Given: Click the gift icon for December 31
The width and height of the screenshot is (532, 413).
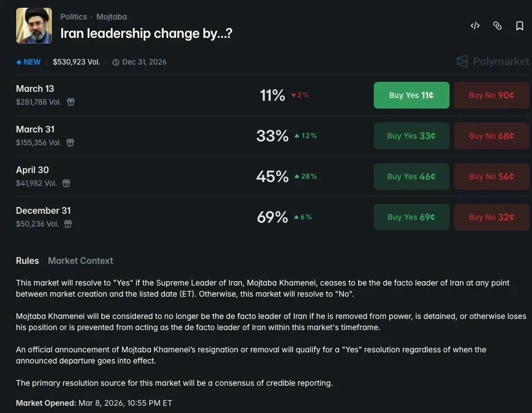Looking at the screenshot, I should tap(68, 224).
